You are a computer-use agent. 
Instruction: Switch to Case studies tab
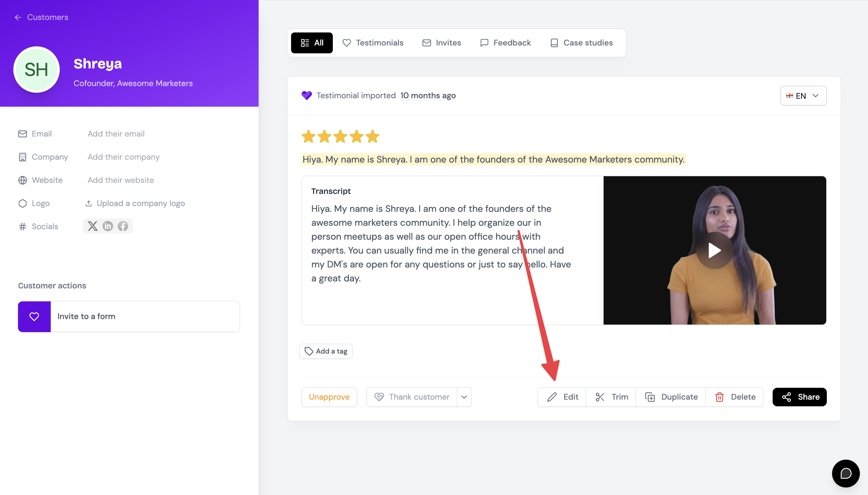point(581,43)
